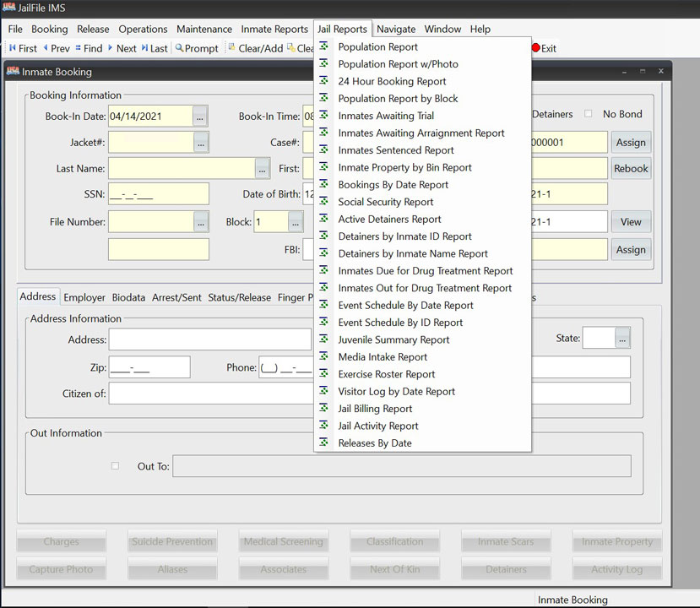Open the Inmate Reports menu
Screen dimensions: 700x608
point(274,29)
